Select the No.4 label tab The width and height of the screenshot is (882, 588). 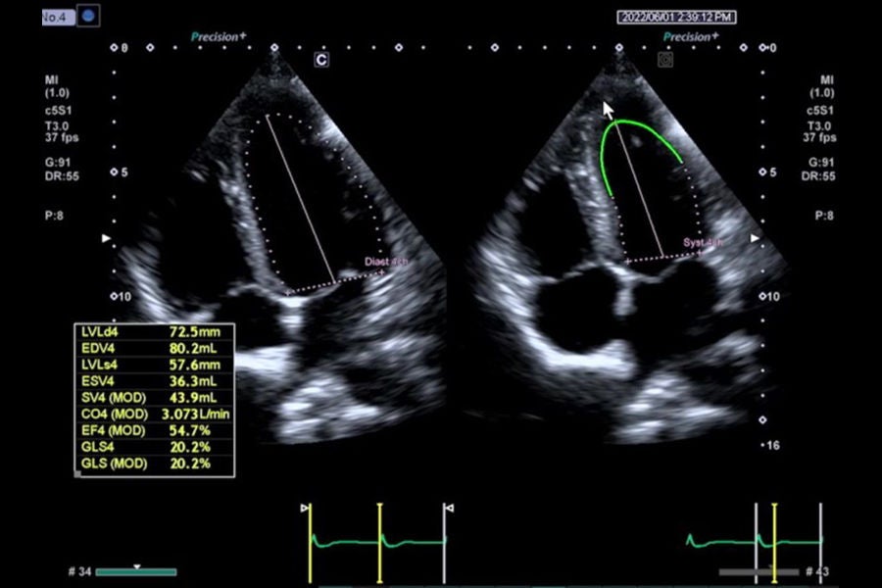pos(58,18)
